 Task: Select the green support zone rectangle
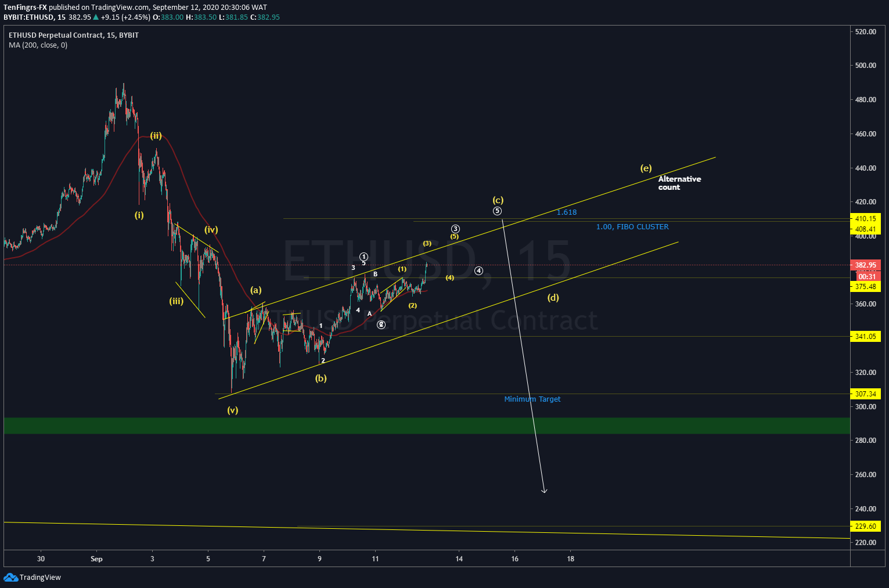tap(427, 425)
